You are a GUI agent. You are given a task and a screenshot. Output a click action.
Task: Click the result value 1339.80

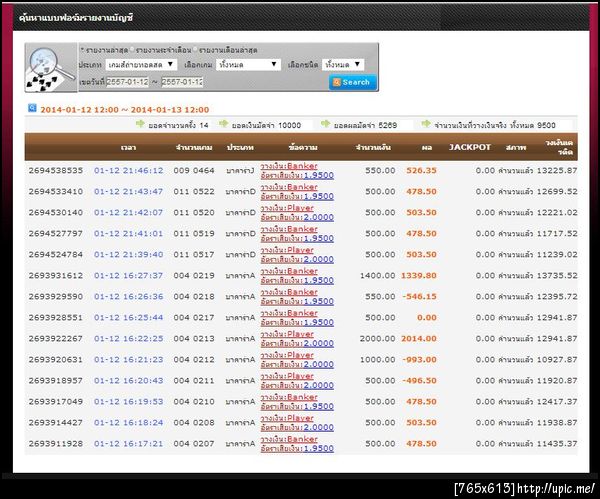pos(419,276)
